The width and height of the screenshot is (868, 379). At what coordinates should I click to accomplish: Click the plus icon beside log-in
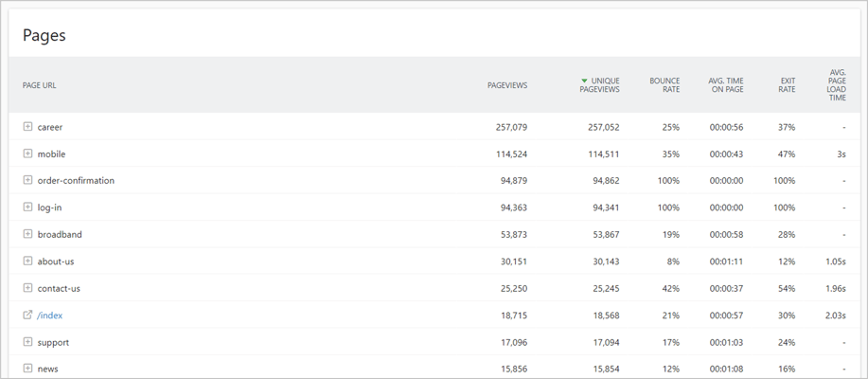point(27,208)
